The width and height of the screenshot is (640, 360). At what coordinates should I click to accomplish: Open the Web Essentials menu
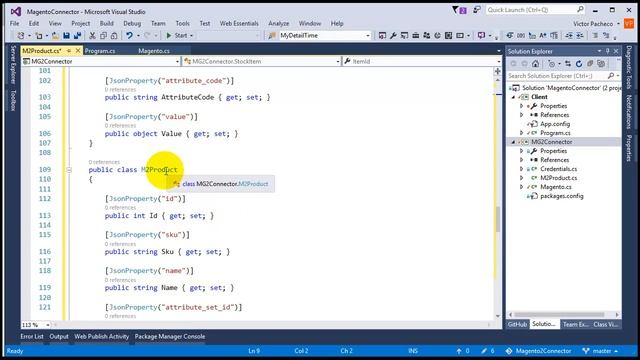239,24
